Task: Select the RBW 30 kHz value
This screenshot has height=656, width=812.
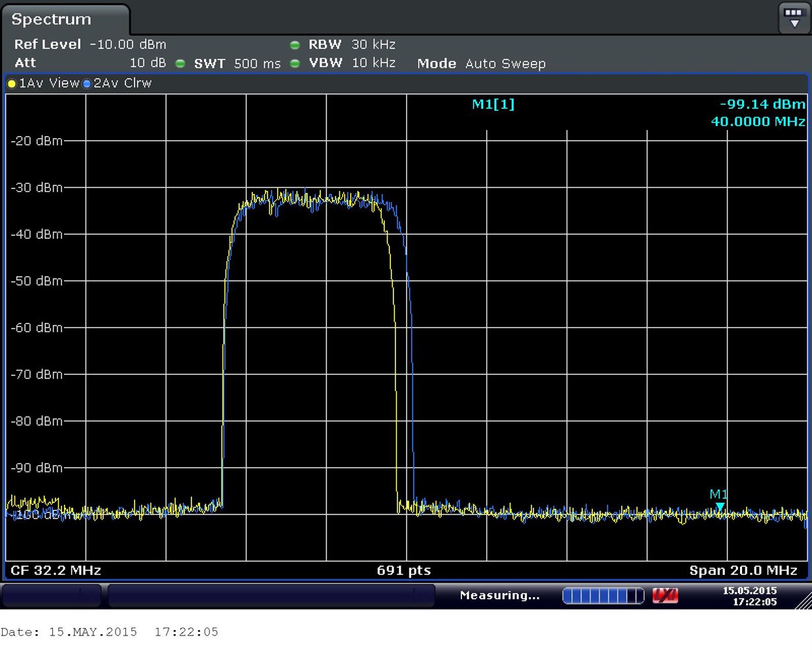Action: (x=352, y=44)
